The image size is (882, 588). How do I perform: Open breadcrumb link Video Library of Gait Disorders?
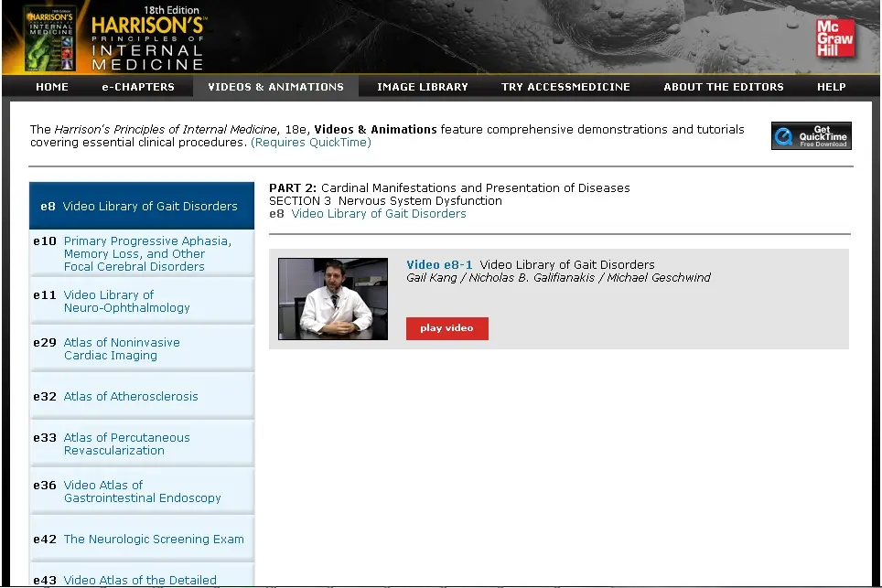pos(379,214)
